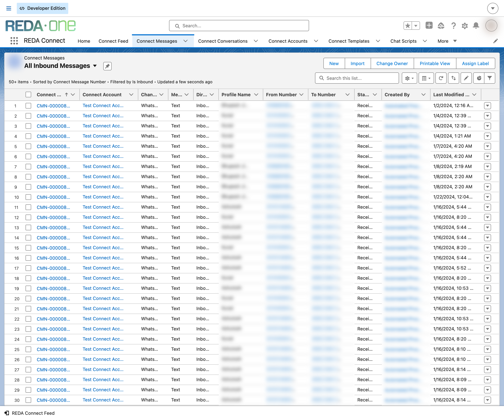
Task: Click the sort arrows toolbar icon
Action: 453,78
